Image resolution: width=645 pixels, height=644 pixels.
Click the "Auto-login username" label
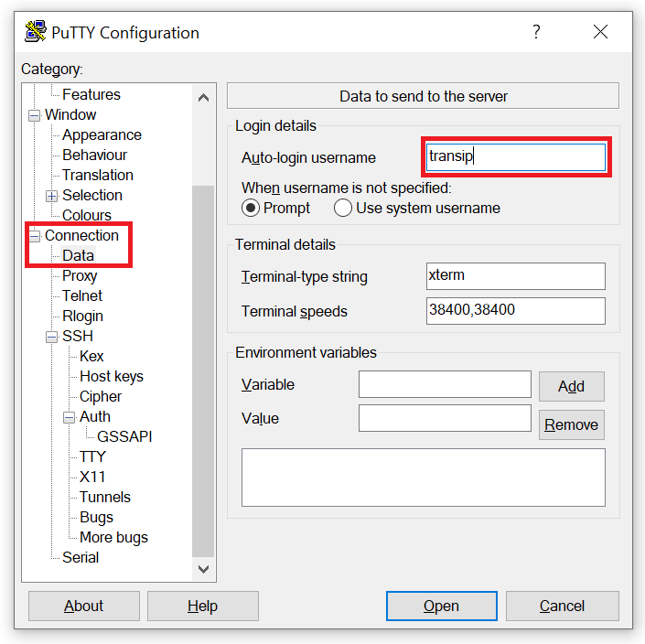308,158
